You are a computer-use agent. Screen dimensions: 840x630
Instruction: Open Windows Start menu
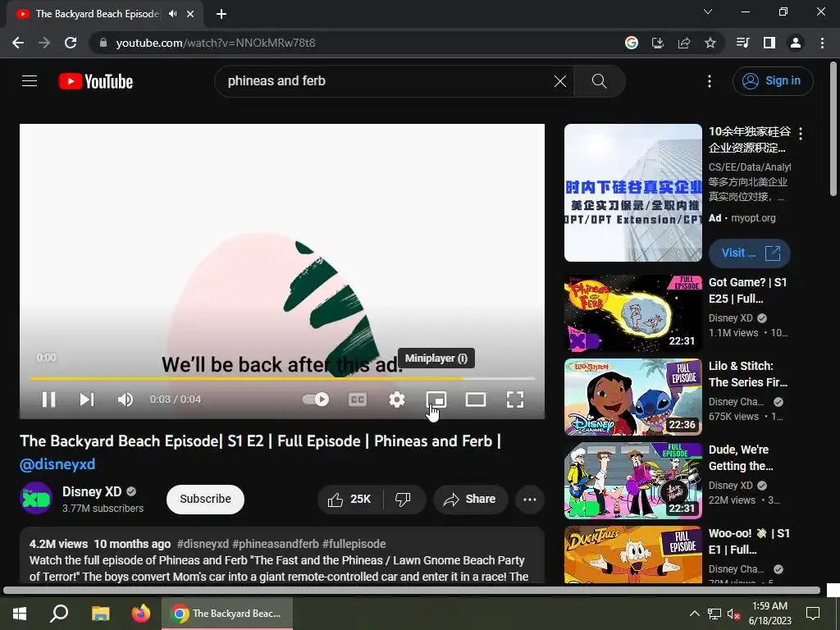[20, 614]
